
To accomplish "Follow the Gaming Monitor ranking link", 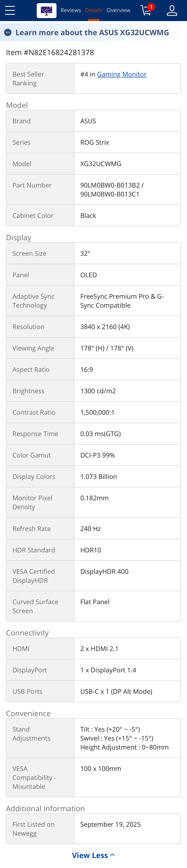I will coord(122,74).
